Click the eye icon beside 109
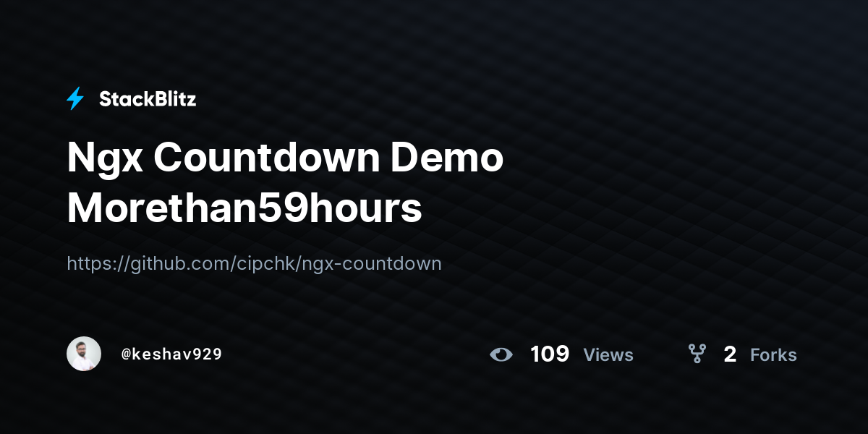868x434 pixels. (x=501, y=354)
